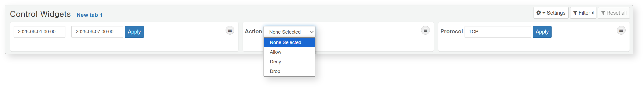Open the Protocol widget hamburger menu

tap(621, 30)
